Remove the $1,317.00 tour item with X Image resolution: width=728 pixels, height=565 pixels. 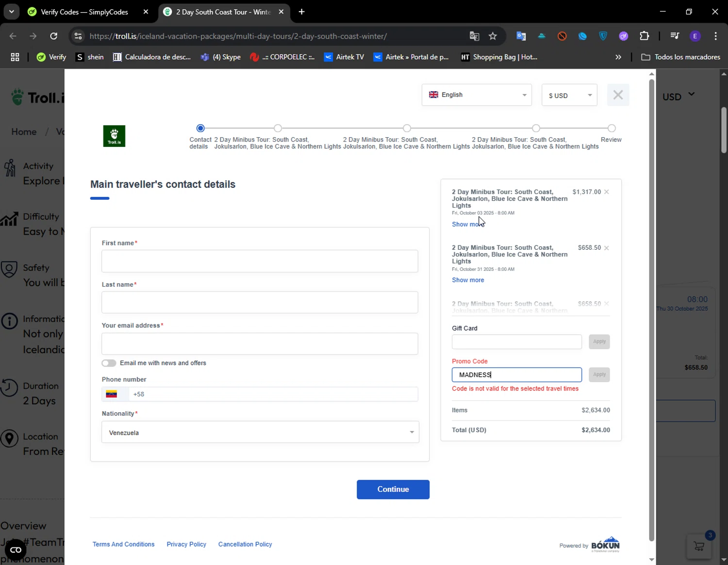tap(606, 192)
